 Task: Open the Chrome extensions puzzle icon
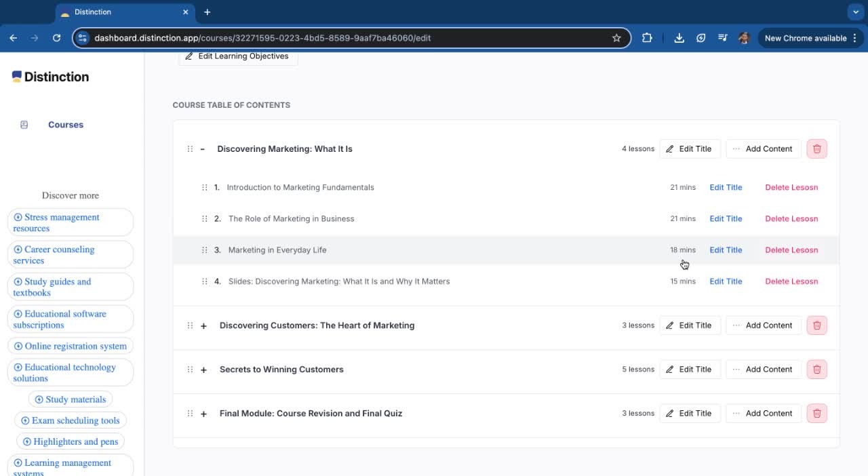tap(647, 38)
